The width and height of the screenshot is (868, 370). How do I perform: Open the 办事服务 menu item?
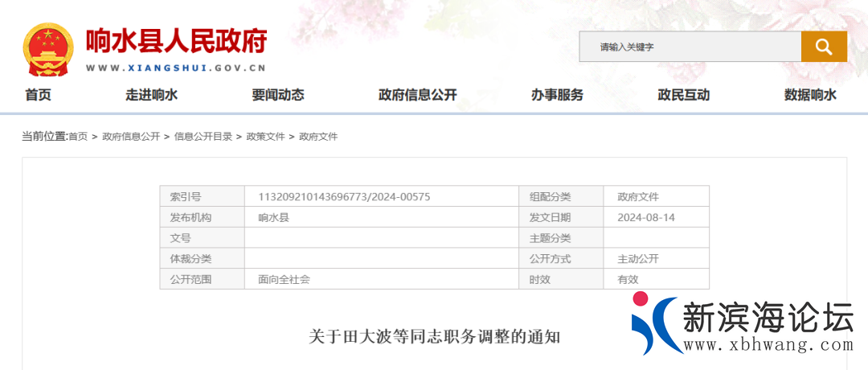click(x=557, y=95)
